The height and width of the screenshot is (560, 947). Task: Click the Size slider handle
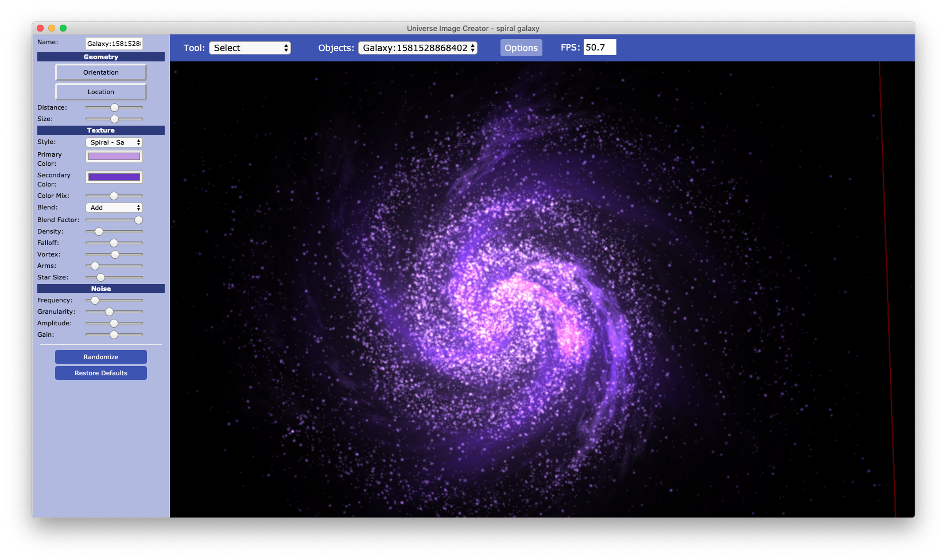coord(114,119)
